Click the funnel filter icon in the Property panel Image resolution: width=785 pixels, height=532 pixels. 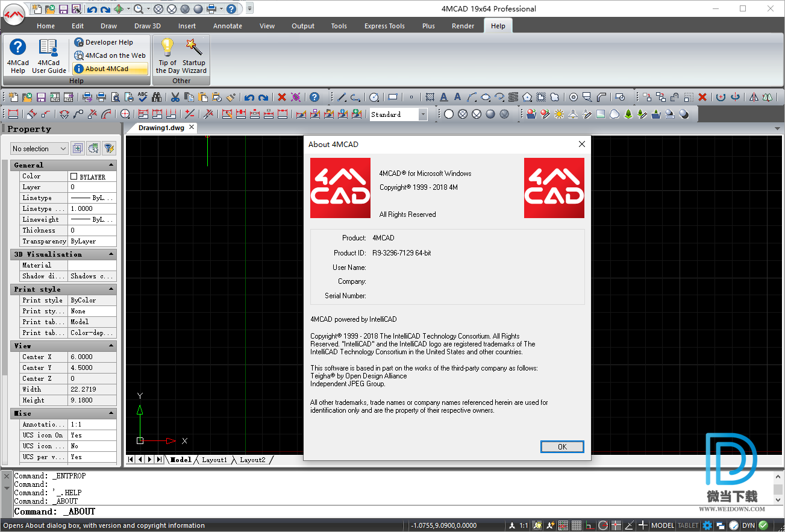tap(109, 148)
